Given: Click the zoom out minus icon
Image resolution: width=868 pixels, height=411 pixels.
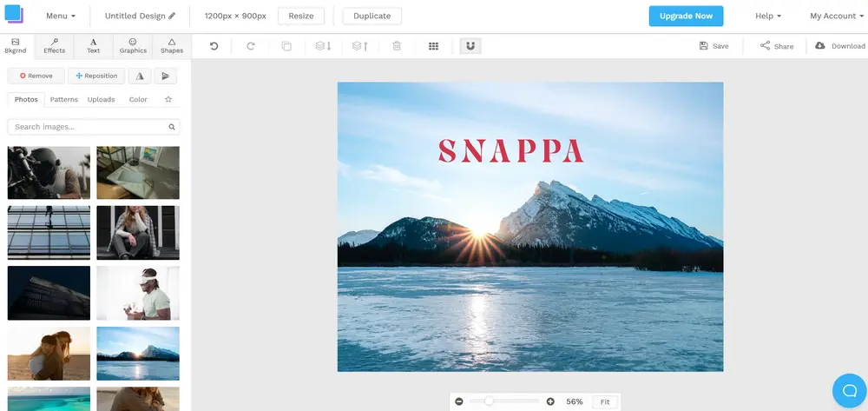Looking at the screenshot, I should click(x=459, y=401).
